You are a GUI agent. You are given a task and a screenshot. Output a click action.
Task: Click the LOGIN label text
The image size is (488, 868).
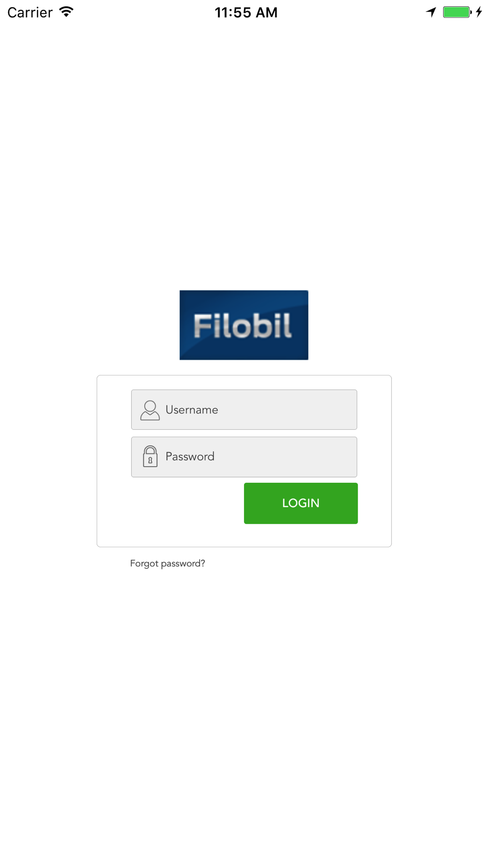pyautogui.click(x=301, y=503)
